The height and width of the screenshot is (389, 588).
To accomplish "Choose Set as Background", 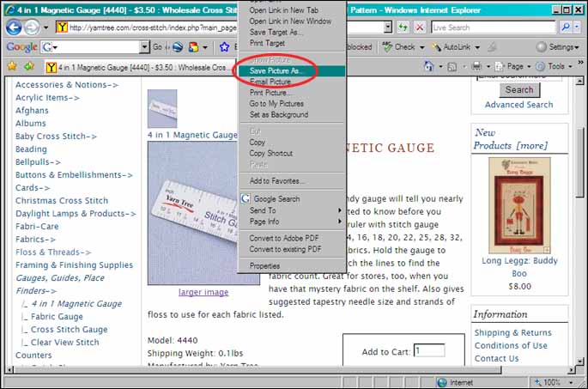I will click(x=292, y=114).
